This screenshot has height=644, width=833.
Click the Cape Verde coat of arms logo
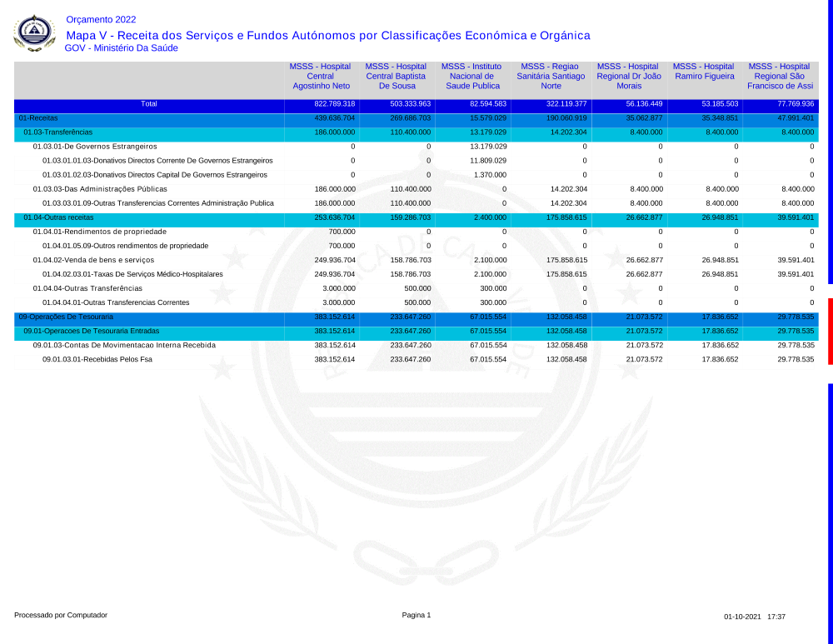[35, 32]
